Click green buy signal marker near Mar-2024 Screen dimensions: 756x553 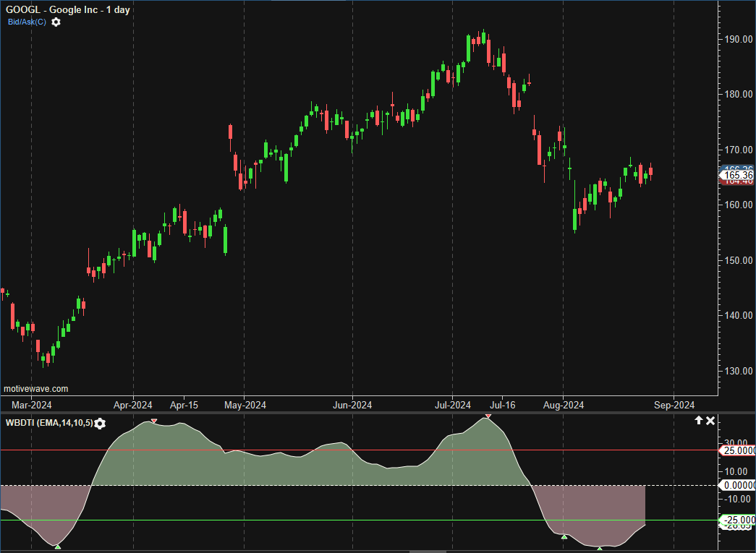point(57,546)
